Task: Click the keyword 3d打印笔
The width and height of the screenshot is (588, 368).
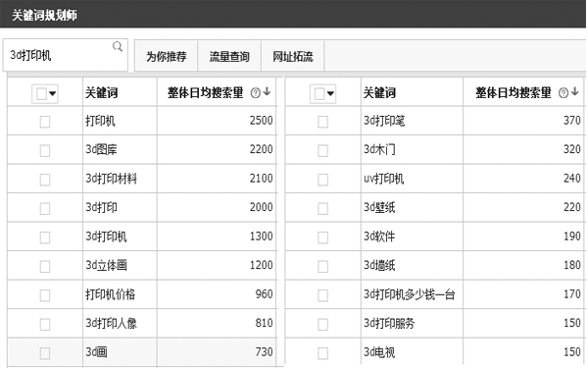Action: tap(384, 121)
